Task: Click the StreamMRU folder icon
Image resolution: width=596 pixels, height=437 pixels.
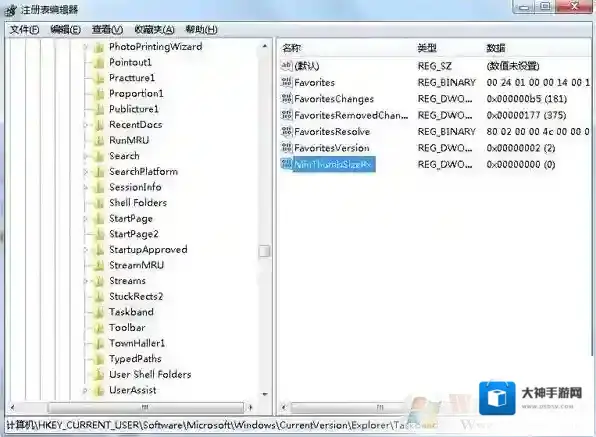Action: (x=99, y=266)
